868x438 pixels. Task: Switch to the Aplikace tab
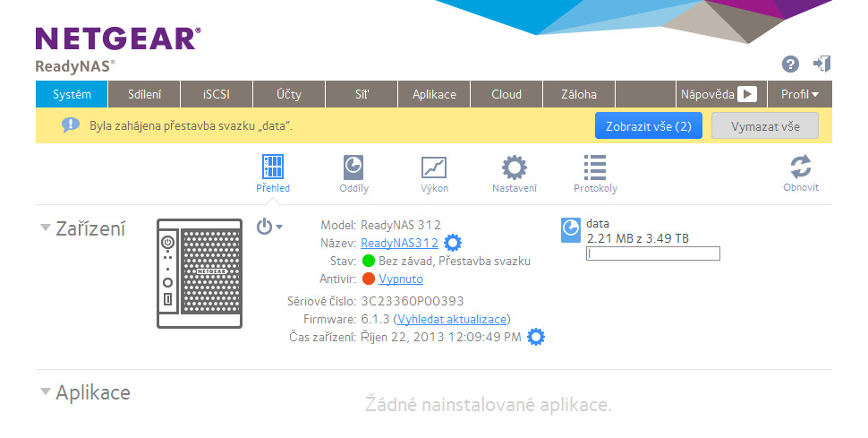(x=434, y=94)
